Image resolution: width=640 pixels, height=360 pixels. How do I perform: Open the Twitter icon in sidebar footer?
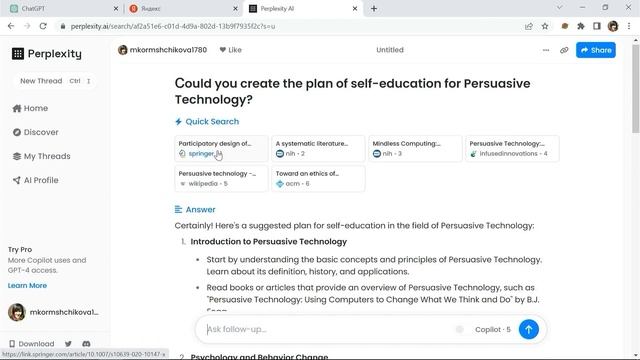click(x=68, y=344)
